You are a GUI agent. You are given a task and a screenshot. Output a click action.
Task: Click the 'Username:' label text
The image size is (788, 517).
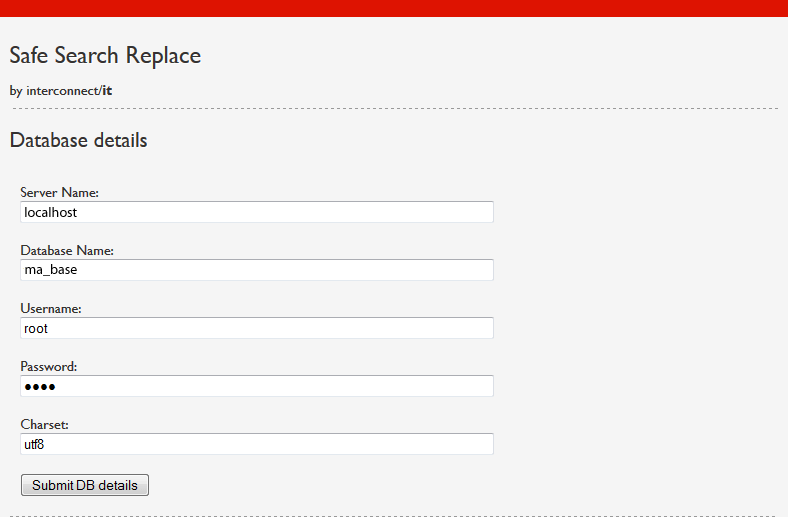pyautogui.click(x=51, y=308)
